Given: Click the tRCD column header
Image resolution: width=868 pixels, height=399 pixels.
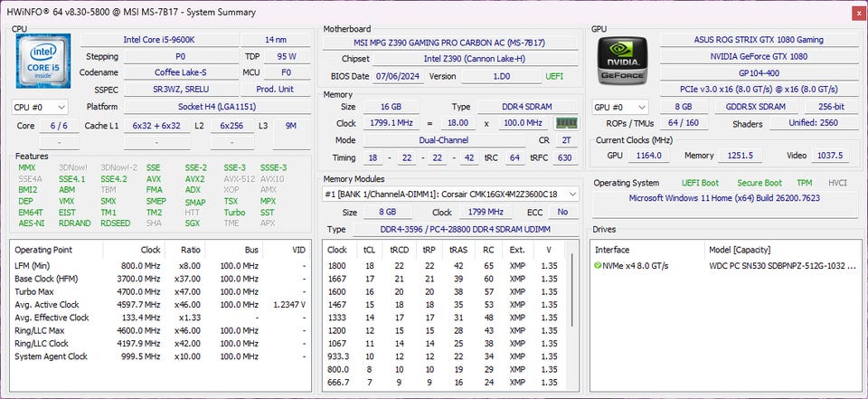Looking at the screenshot, I should 399,250.
